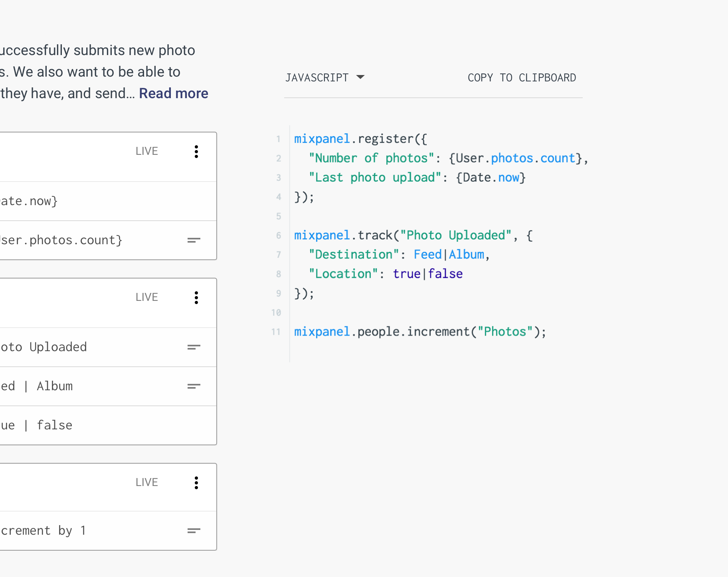Click the "Destination" key in the code
The image size is (728, 577).
(354, 255)
